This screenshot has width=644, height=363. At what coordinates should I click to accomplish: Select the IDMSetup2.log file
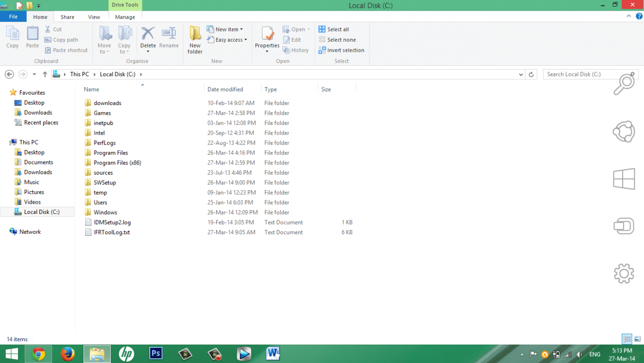(112, 222)
